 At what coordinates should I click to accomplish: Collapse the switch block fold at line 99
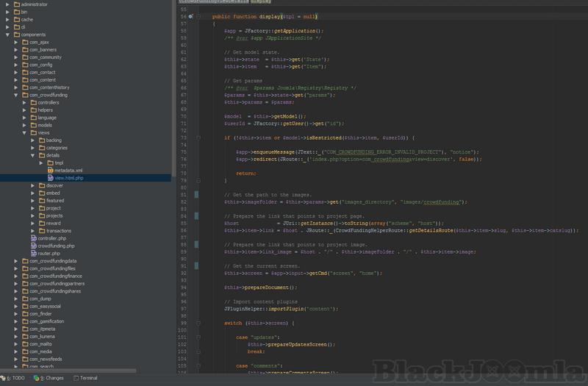point(198,322)
